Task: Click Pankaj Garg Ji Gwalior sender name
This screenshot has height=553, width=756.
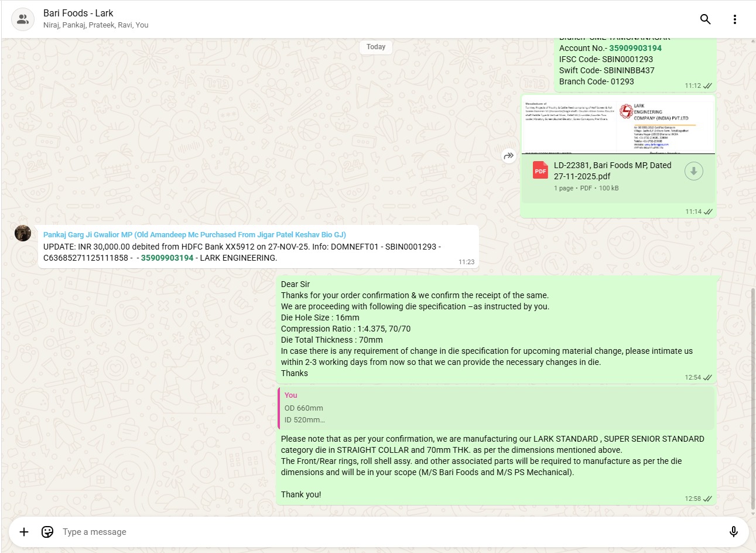Action: (194, 234)
